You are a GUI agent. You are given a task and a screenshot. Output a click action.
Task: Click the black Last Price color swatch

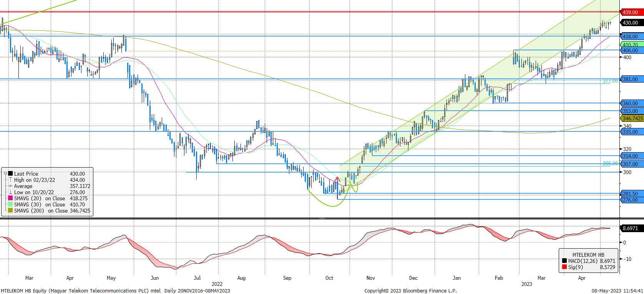(x=10, y=174)
